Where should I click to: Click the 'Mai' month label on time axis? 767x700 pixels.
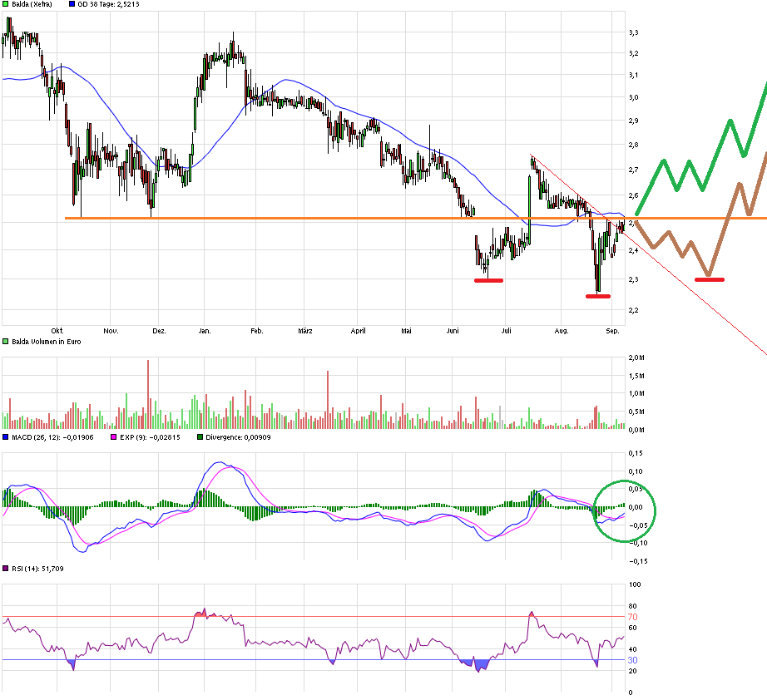[x=406, y=331]
